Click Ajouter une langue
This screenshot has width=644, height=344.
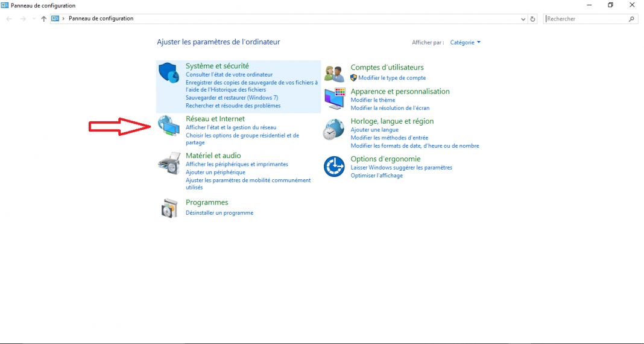coord(374,130)
